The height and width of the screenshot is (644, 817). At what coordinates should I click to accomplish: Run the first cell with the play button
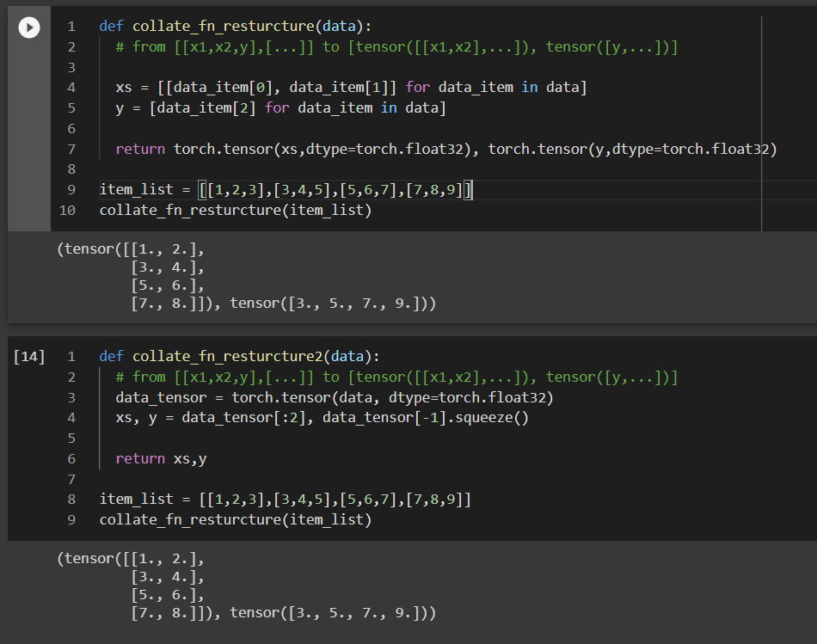pyautogui.click(x=28, y=27)
